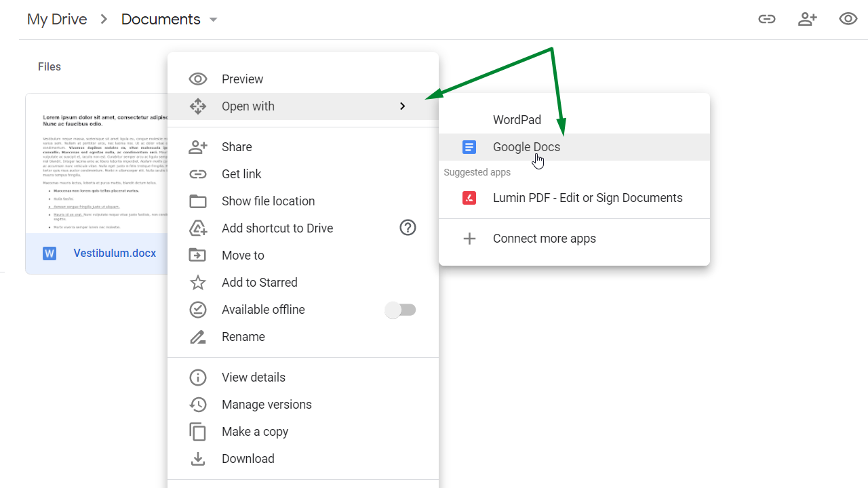Open the Documents folder dropdown arrow
Screen dimensions: 868x488
[213, 20]
